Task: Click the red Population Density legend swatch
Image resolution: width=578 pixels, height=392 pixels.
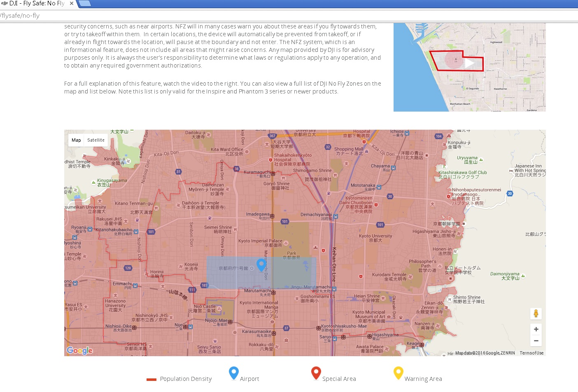Action: pyautogui.click(x=151, y=379)
